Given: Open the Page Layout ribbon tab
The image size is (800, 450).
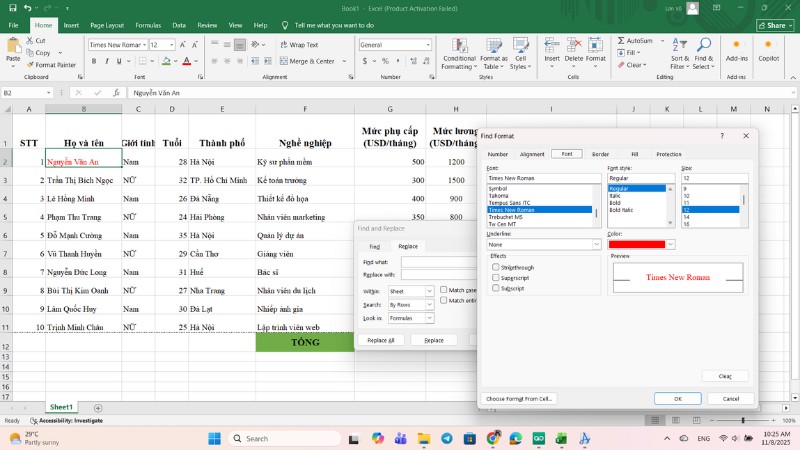Looking at the screenshot, I should [x=107, y=24].
